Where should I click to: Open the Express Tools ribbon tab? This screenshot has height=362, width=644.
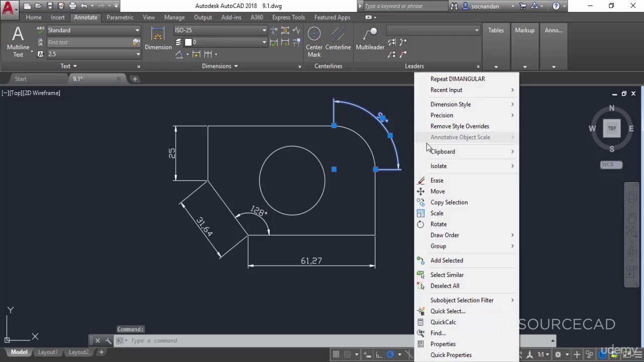point(288,17)
